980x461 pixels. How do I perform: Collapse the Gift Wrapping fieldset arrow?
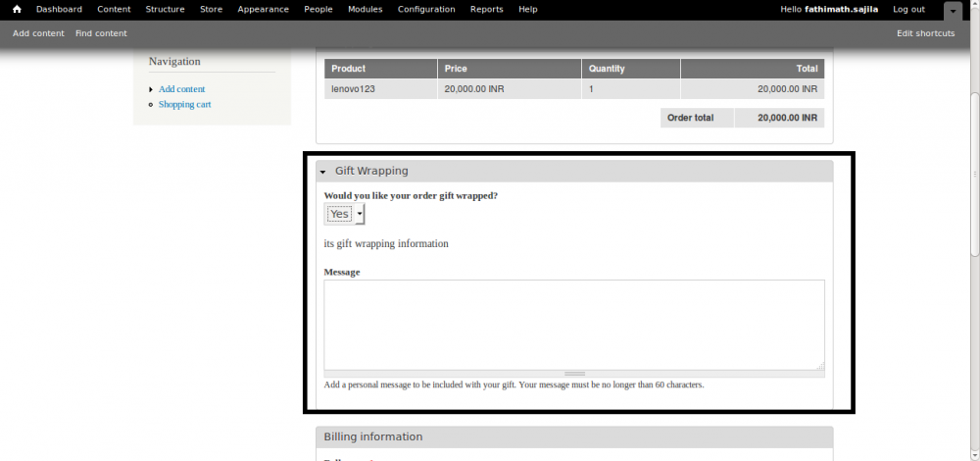coord(323,172)
